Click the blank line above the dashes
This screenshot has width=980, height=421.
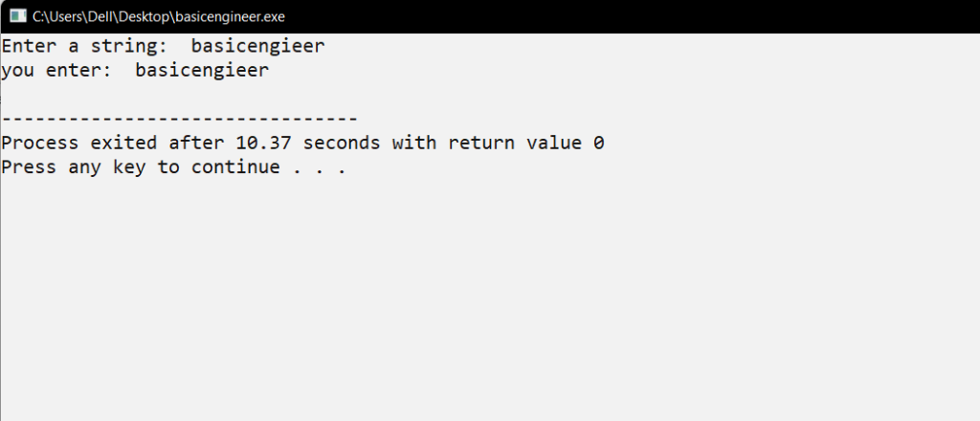pyautogui.click(x=490, y=95)
